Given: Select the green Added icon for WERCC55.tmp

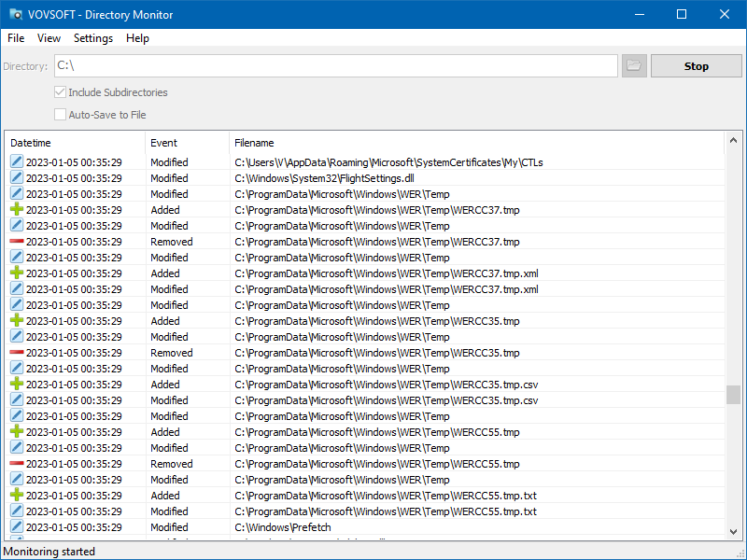Looking at the screenshot, I should pos(15,431).
